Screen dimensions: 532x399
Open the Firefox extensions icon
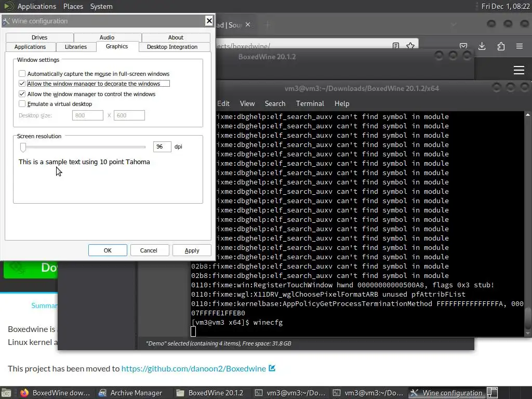click(x=501, y=46)
